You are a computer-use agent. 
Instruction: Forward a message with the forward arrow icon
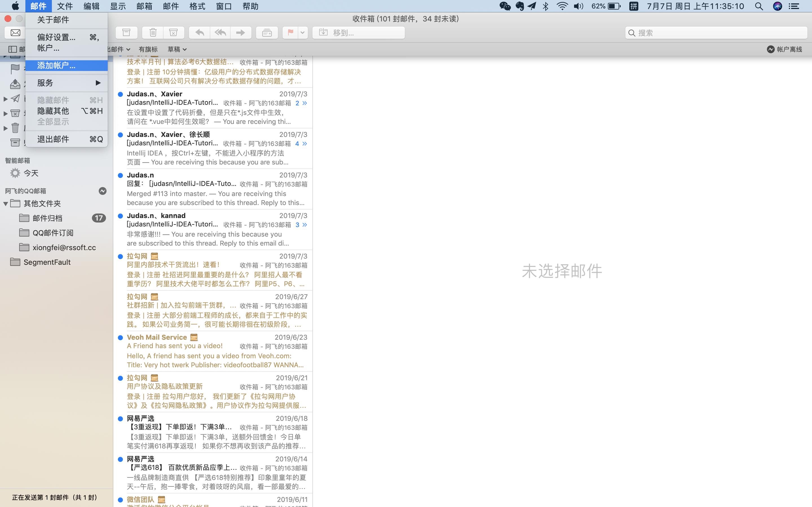(241, 32)
